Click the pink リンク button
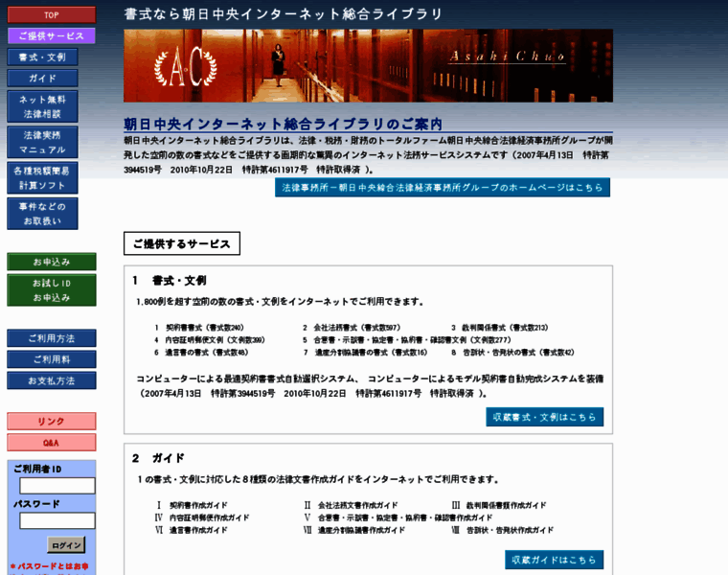728x575 pixels. [x=52, y=422]
